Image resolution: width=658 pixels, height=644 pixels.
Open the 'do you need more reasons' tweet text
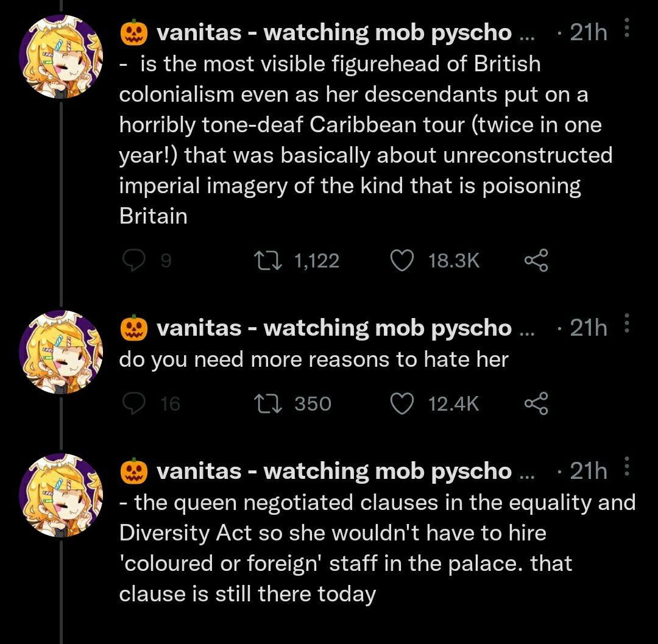pyautogui.click(x=313, y=359)
